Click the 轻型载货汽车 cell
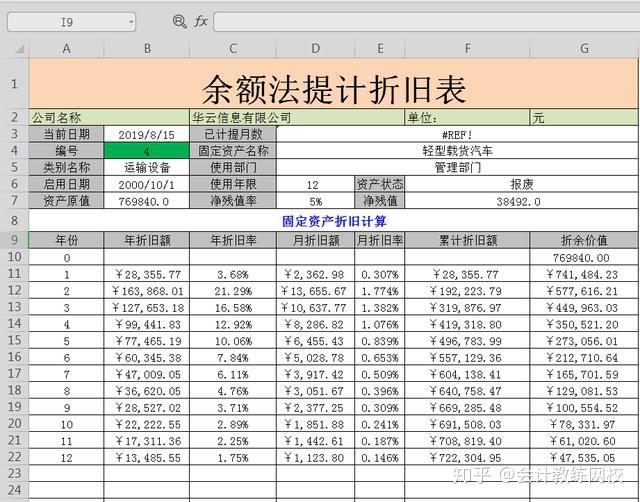Image resolution: width=640 pixels, height=502 pixels. click(458, 151)
